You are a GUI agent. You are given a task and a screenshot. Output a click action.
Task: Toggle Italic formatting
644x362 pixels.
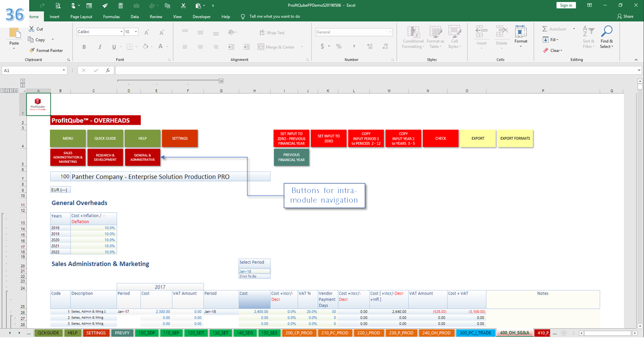(99, 47)
